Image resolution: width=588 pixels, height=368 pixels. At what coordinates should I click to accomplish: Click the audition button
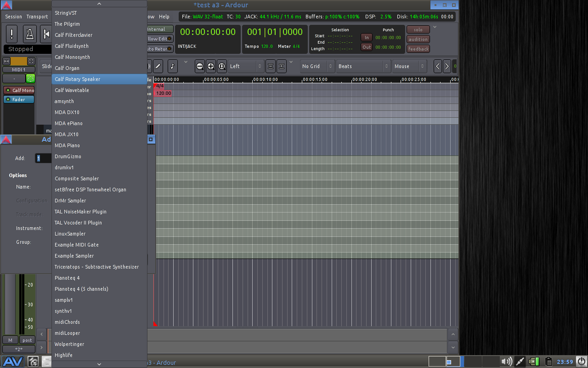coord(418,39)
